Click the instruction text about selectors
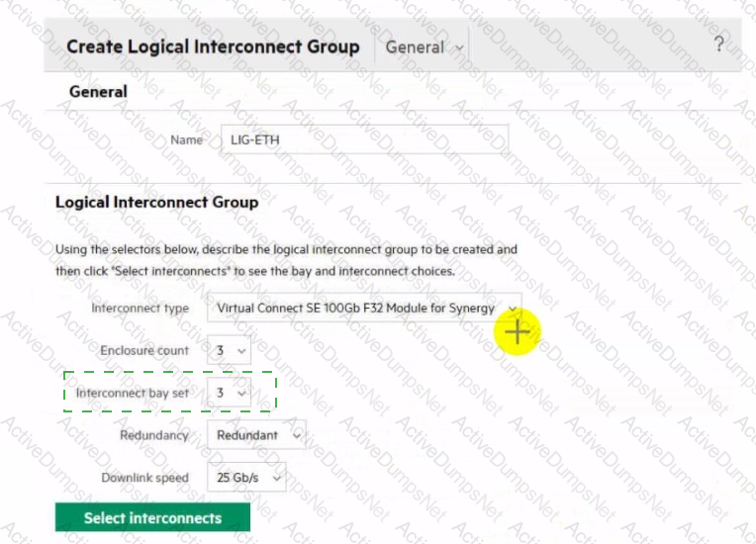This screenshot has width=756, height=544. [286, 259]
